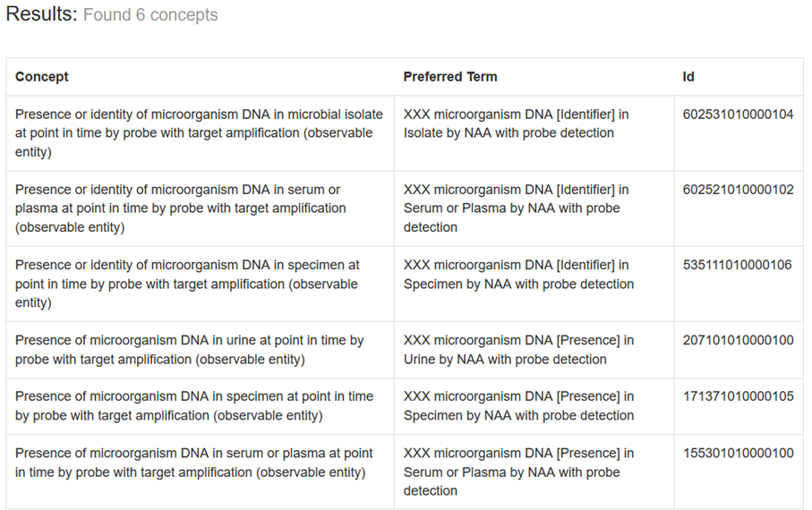812x510 pixels.
Task: Click preferred term '[Identifier] in Isolate'
Action: (x=516, y=124)
